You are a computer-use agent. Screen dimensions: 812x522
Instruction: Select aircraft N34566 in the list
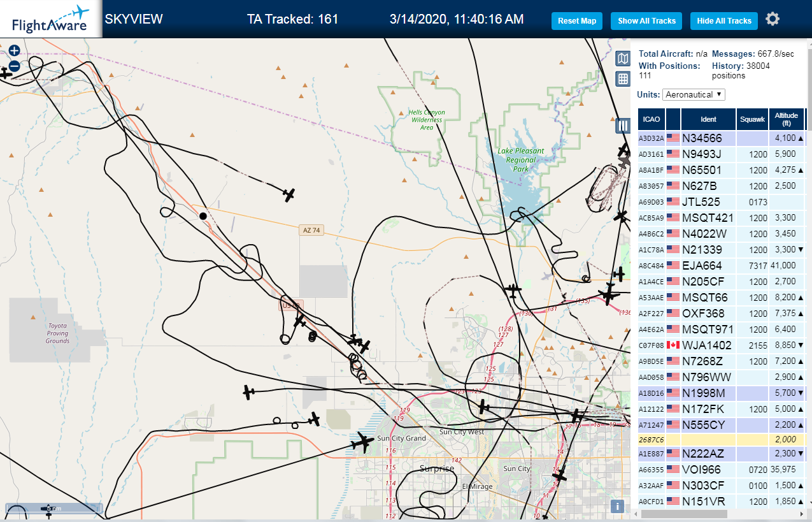coord(722,138)
